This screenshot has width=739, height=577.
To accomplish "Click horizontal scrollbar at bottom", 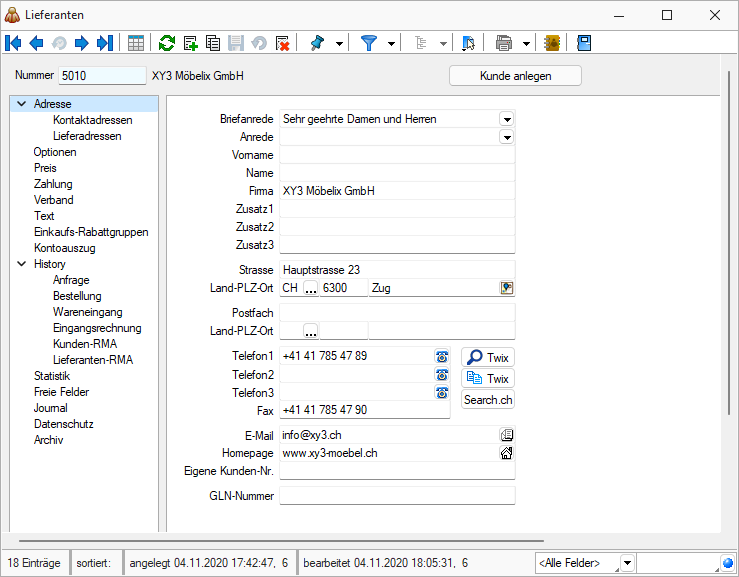I will click(x=281, y=541).
